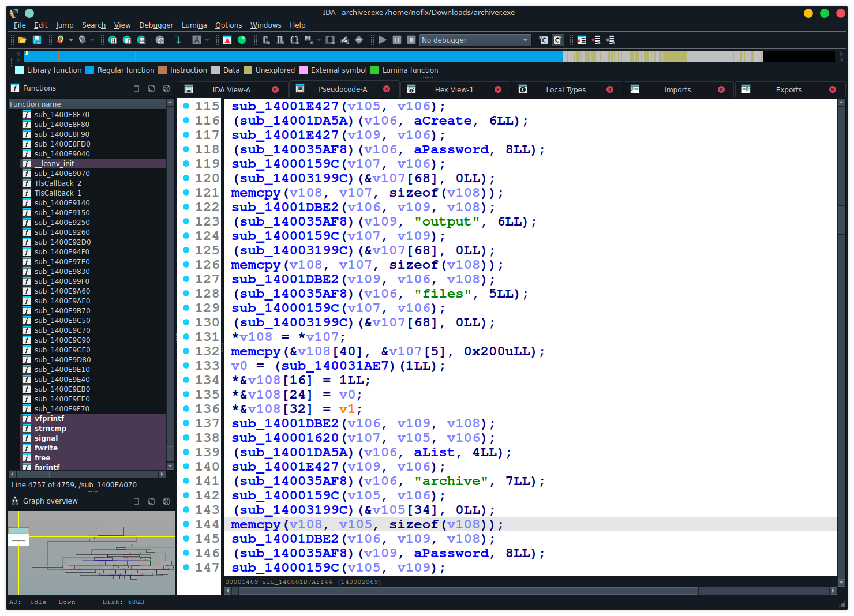
Task: Click the red triangle toolbar icon
Action: (x=227, y=40)
